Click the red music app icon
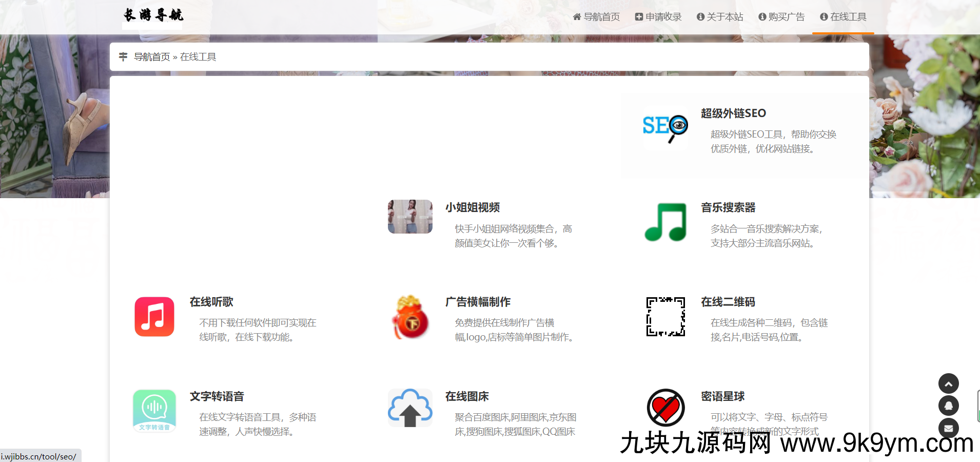Viewport: 980px width, 462px height. (154, 317)
